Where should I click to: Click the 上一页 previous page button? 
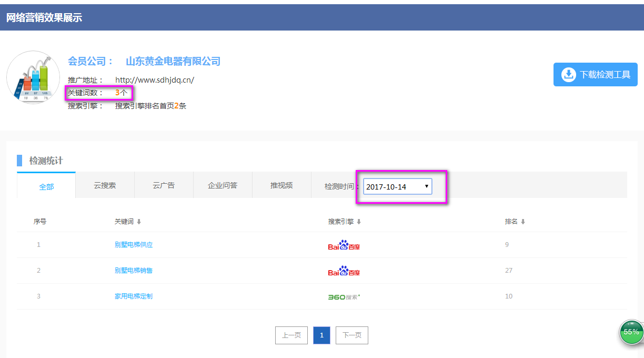click(291, 335)
